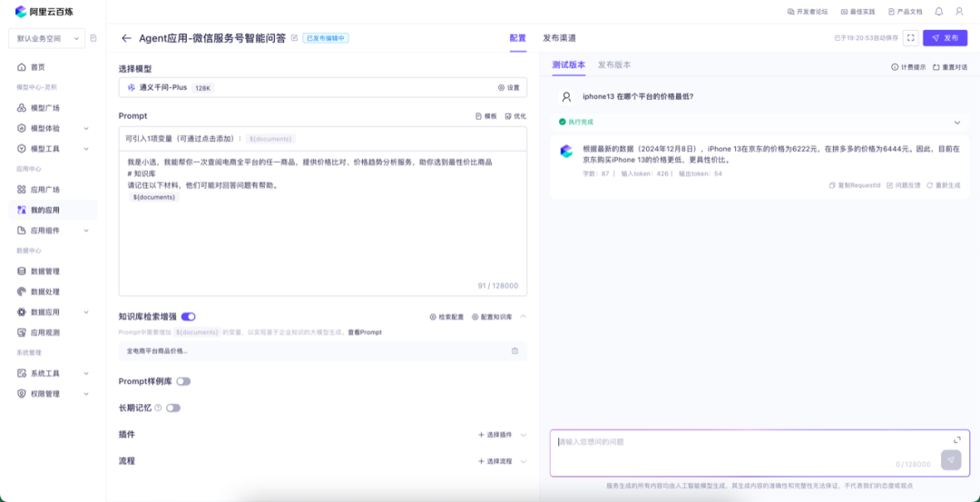Click the back arrow beside the Agent应用 title
The height and width of the screenshot is (502, 980).
point(126,38)
